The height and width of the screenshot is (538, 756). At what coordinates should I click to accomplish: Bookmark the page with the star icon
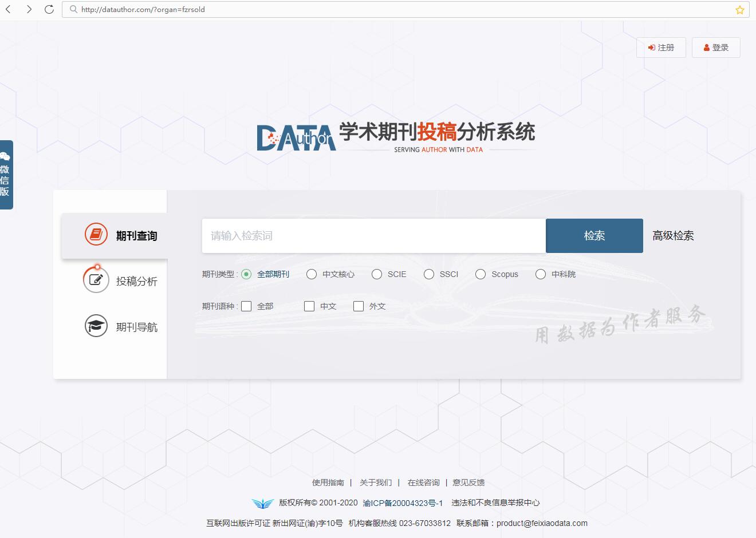(x=739, y=10)
